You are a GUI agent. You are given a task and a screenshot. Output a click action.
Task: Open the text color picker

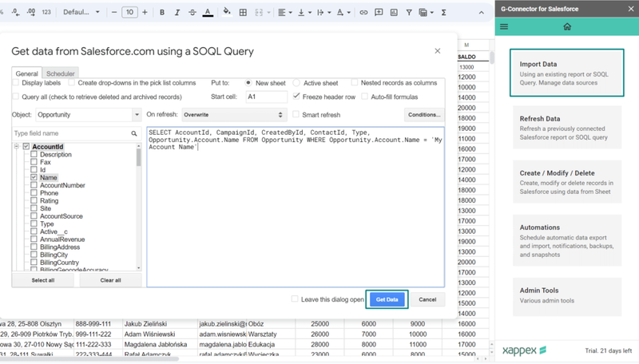[208, 12]
